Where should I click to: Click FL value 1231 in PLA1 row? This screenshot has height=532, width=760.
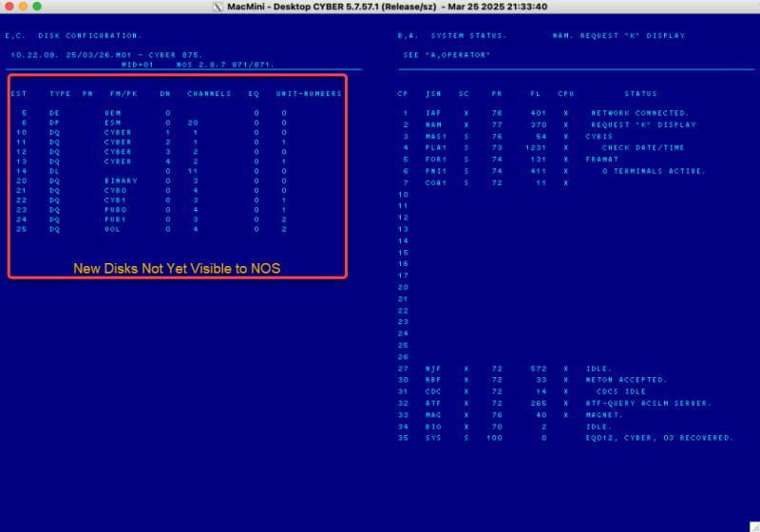pyautogui.click(x=536, y=148)
